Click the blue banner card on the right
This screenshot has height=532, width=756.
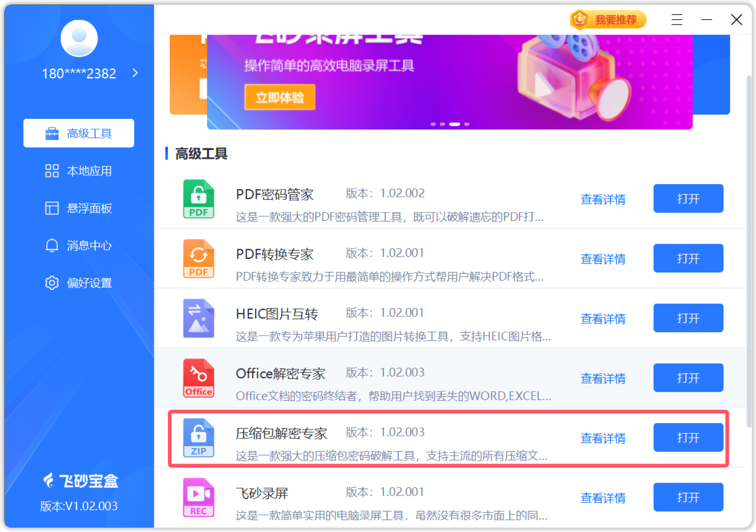(711, 74)
